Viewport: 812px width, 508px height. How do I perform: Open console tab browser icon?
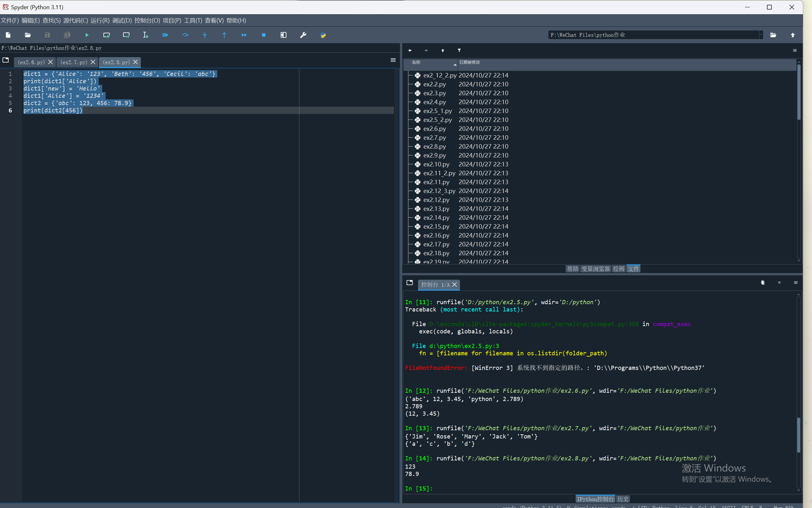click(x=409, y=283)
